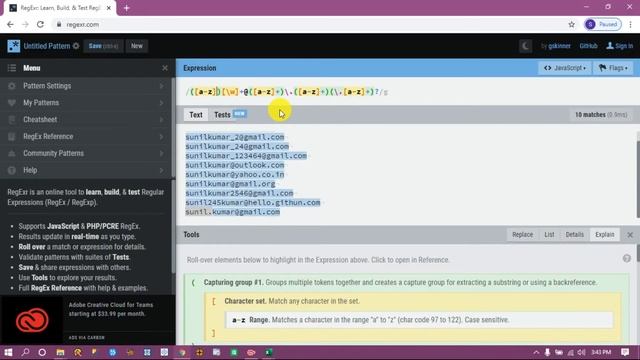640x360 pixels.
Task: Click the Adobe Creative Cloud ad thumbnail
Action: tap(31, 320)
